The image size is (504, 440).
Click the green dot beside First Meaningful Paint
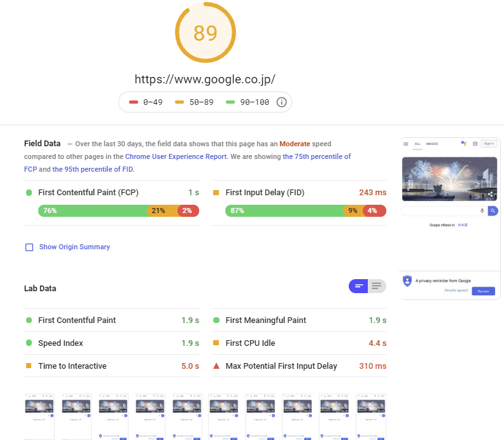[216, 320]
